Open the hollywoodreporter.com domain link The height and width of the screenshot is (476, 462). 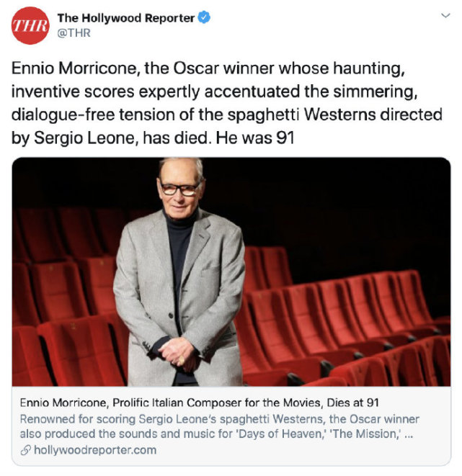pos(95,450)
